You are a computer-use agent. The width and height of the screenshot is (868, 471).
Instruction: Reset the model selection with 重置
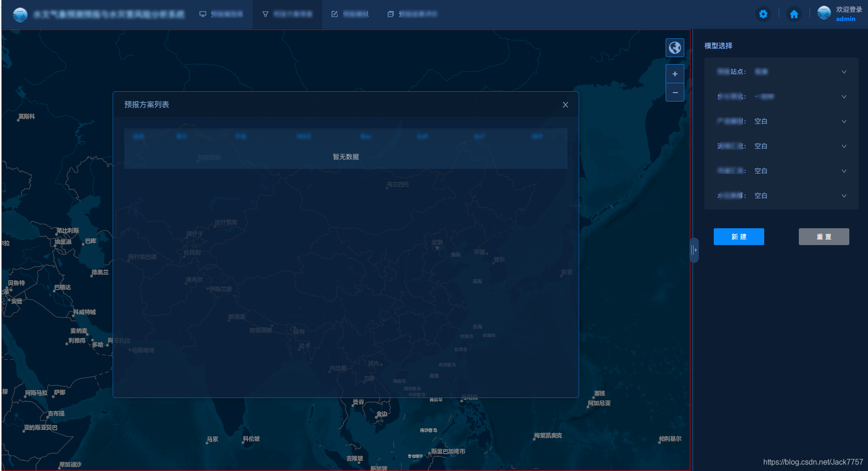coord(824,237)
